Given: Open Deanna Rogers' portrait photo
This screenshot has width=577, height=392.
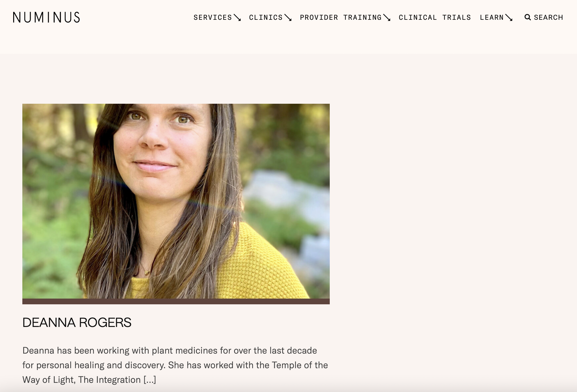Looking at the screenshot, I should pos(176,201).
